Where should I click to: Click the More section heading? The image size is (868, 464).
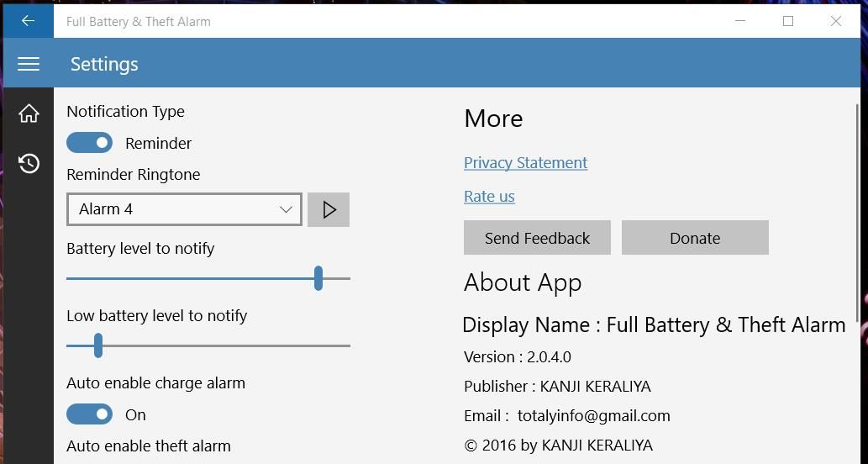click(x=493, y=119)
